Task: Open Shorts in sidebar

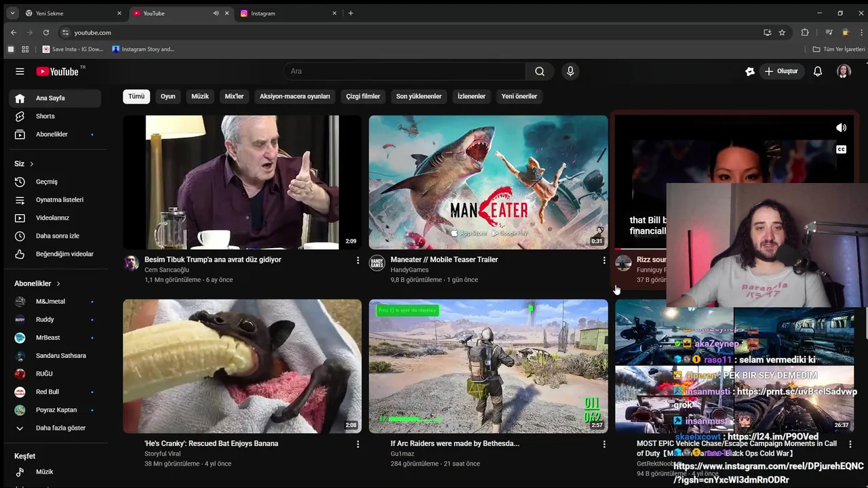Action: point(55,117)
